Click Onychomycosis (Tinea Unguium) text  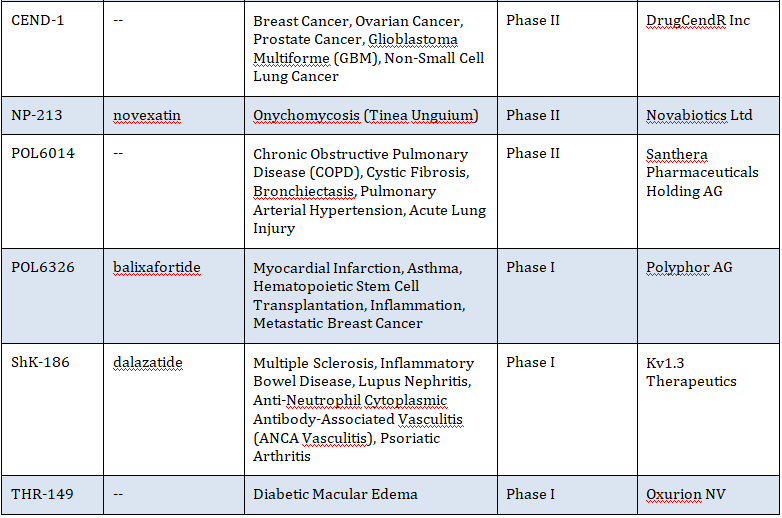pyautogui.click(x=365, y=115)
